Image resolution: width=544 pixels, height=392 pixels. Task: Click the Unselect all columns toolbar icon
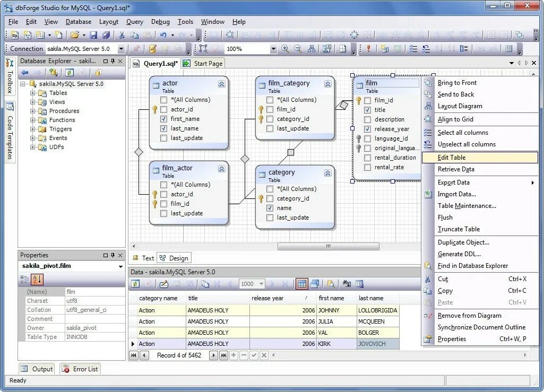coord(426,49)
